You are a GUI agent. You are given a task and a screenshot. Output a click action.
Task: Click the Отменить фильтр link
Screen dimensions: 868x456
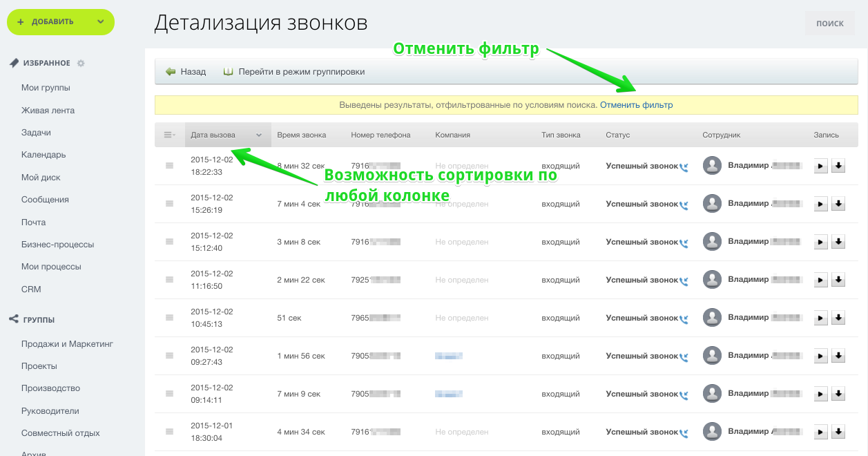click(636, 105)
